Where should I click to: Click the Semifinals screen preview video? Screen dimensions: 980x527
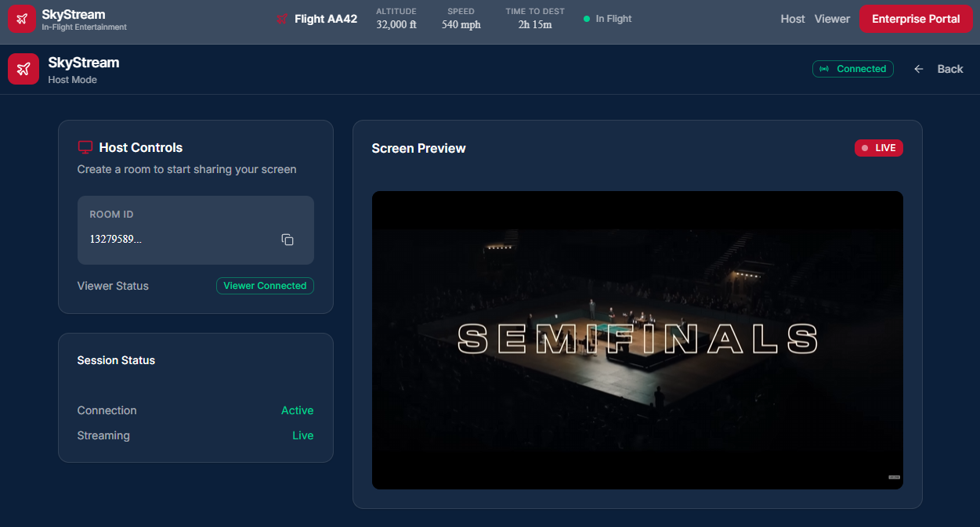coord(638,340)
